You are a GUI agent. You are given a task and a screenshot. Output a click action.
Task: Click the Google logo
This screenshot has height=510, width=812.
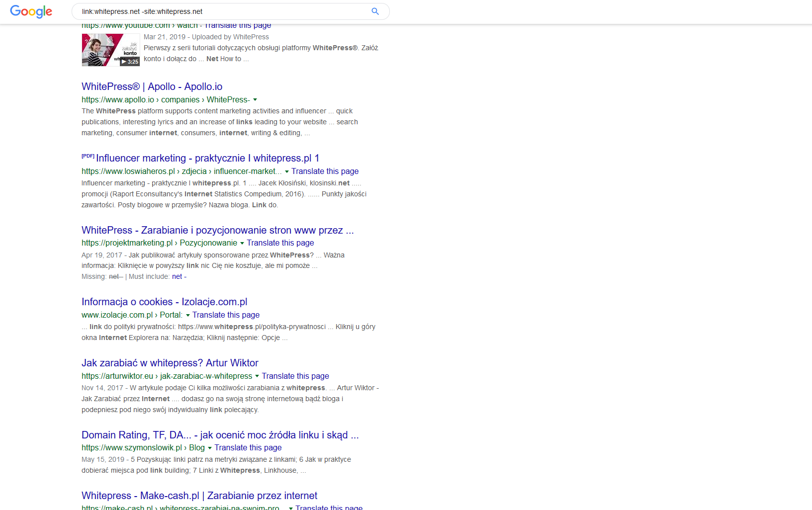pos(31,11)
